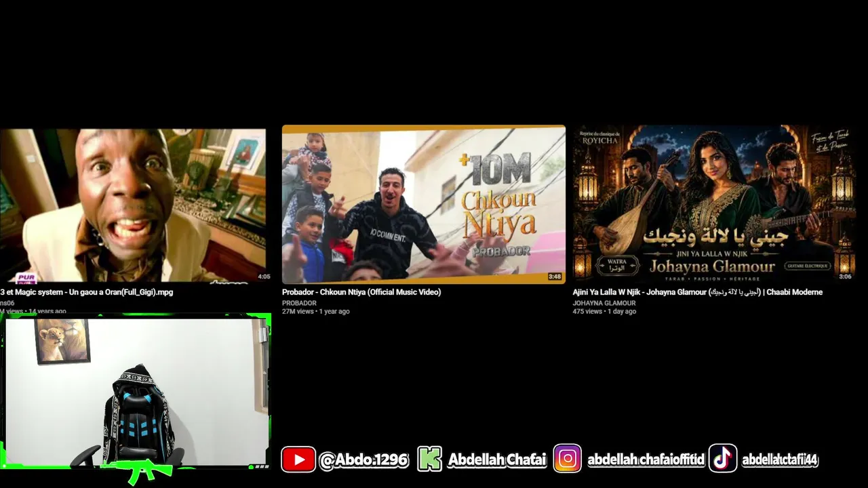The height and width of the screenshot is (488, 868).
Task: Click the Instagram logo icon
Action: click(567, 459)
